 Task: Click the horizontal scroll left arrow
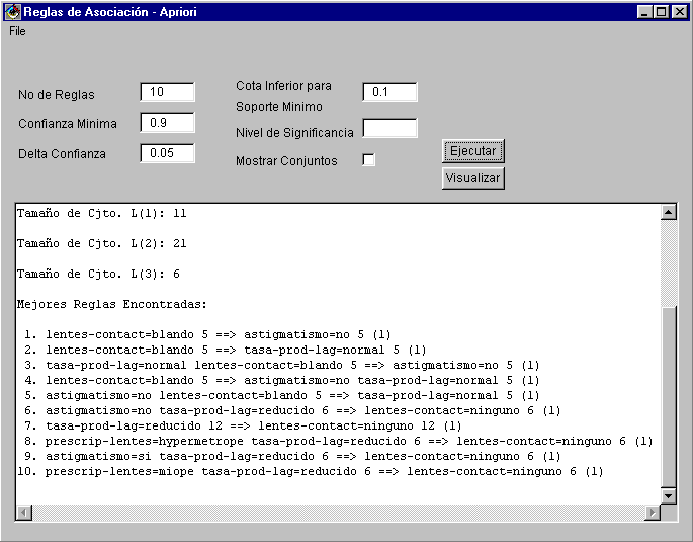click(23, 512)
